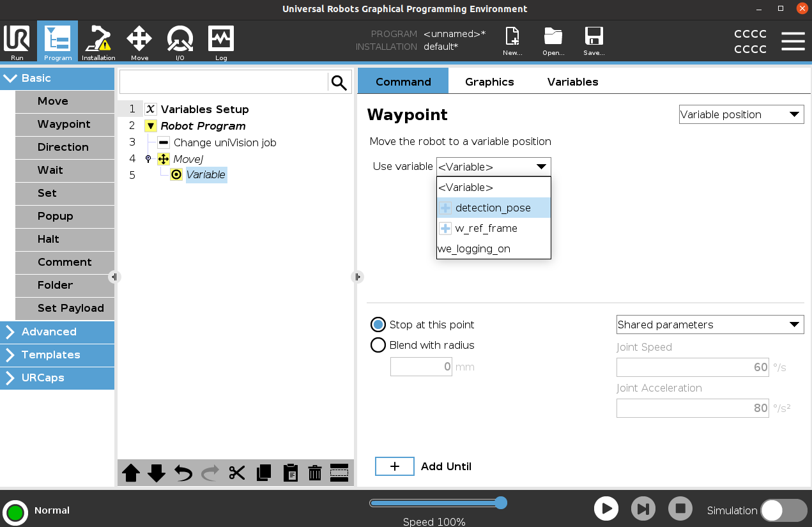
Task: Insert a Wait command
Action: [65, 170]
